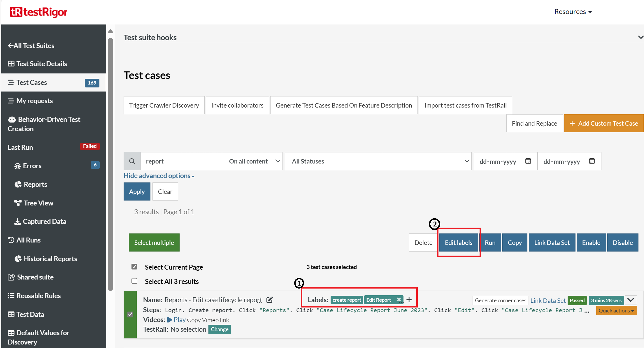Check Select All 3 results checkbox
Viewport: 644px width, 348px height.
pyautogui.click(x=134, y=281)
